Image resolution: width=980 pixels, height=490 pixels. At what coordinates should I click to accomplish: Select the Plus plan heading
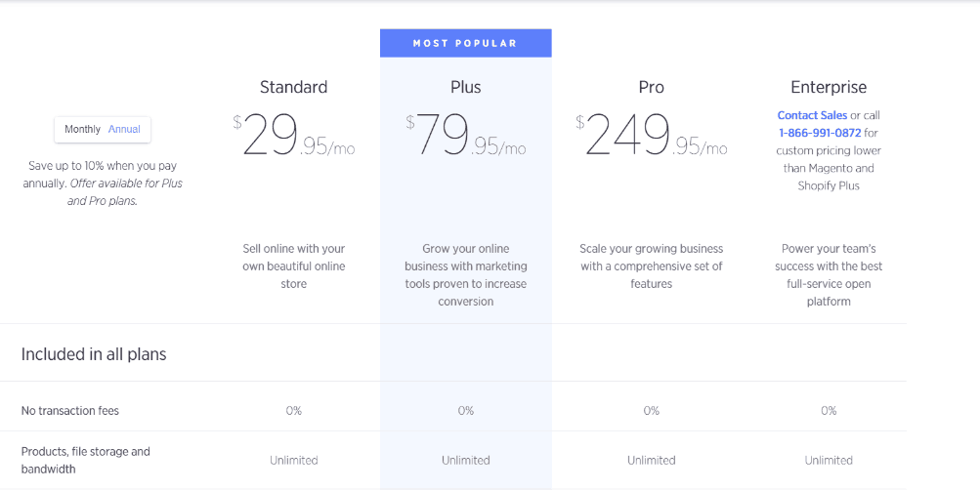pyautogui.click(x=466, y=87)
